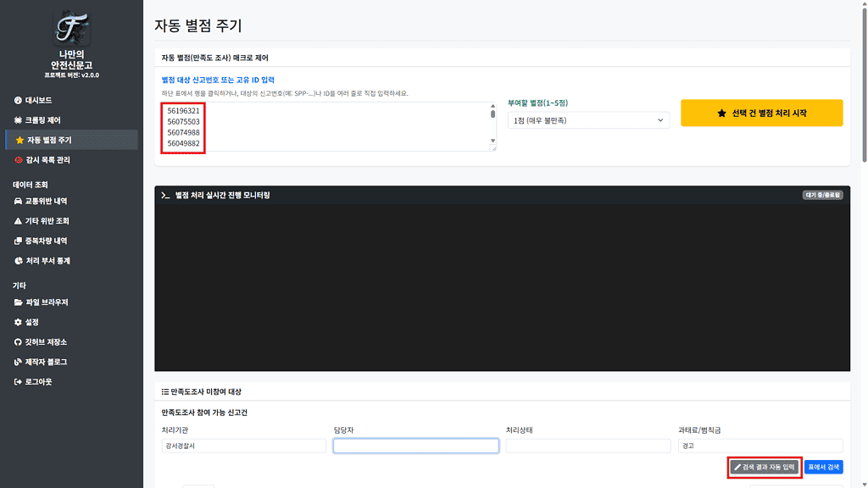
Task: Click inside the 담당자 input field
Action: pos(415,446)
